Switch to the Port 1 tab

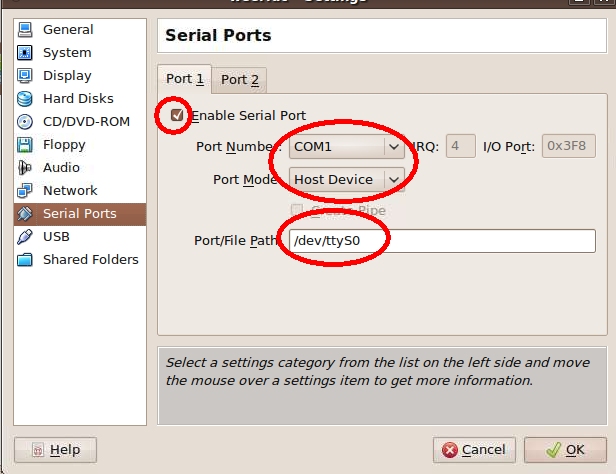(x=185, y=79)
